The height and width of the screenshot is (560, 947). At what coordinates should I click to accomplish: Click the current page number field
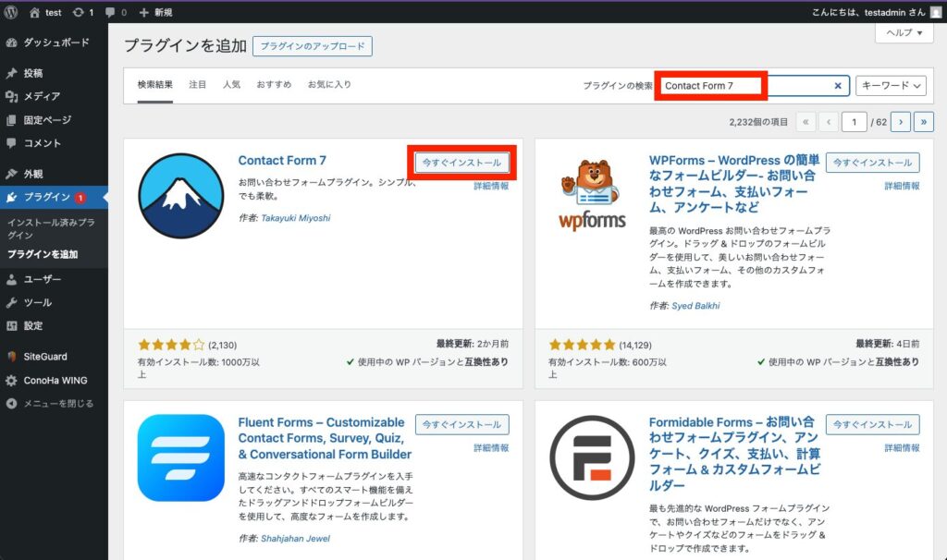tap(854, 122)
